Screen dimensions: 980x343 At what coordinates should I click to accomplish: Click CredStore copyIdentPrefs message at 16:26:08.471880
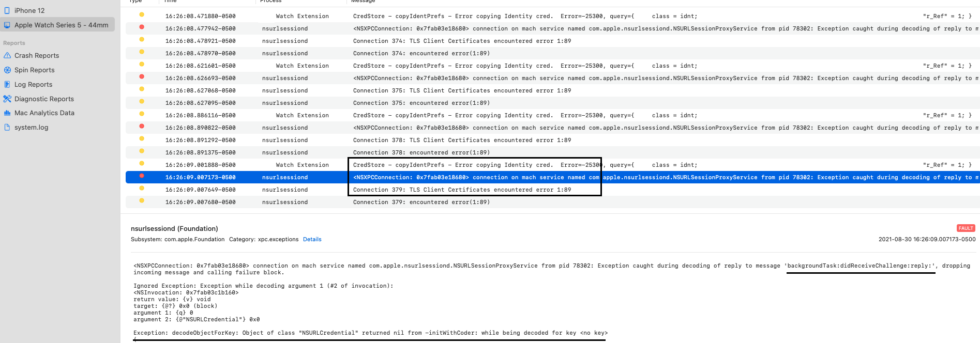[x=662, y=16]
